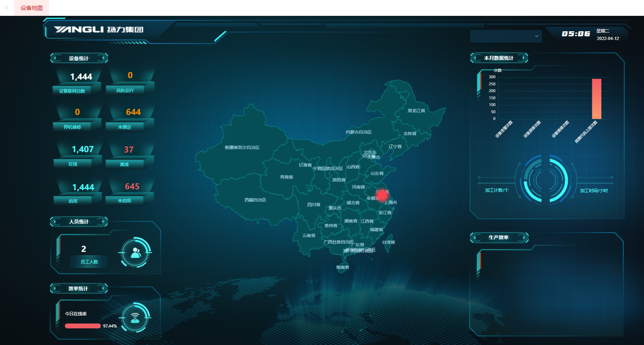Screen dimensions: 644x345
Task: Click the 员工人数 label
Action: point(89,262)
